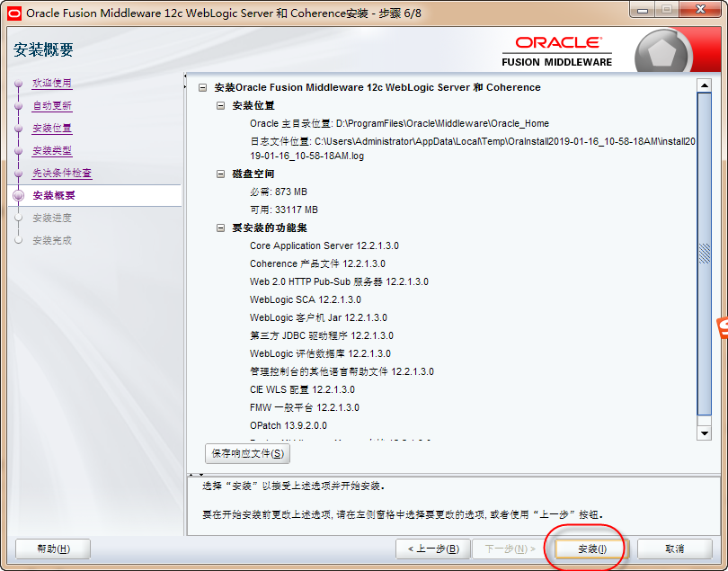Select the 必需: 873 MB line

coord(279,192)
